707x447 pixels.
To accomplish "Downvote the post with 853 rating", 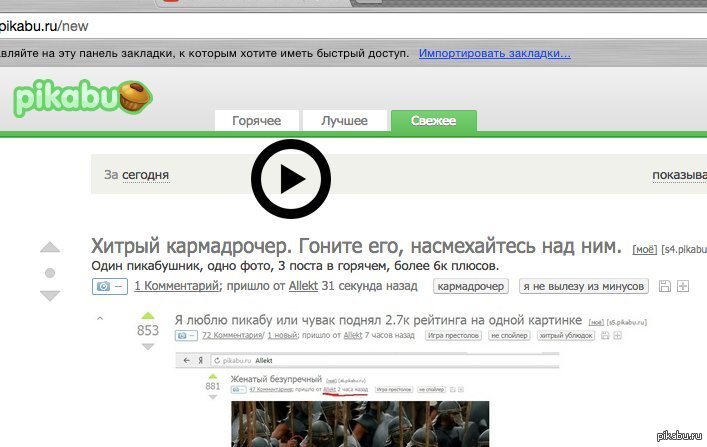I will click(148, 346).
